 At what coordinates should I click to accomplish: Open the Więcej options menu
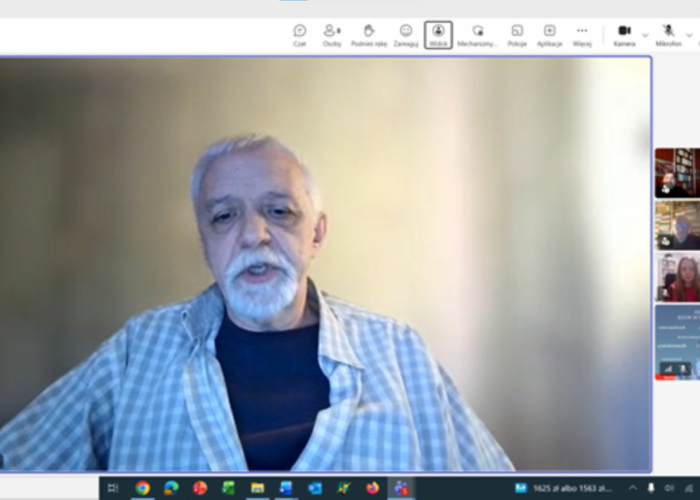point(582,35)
